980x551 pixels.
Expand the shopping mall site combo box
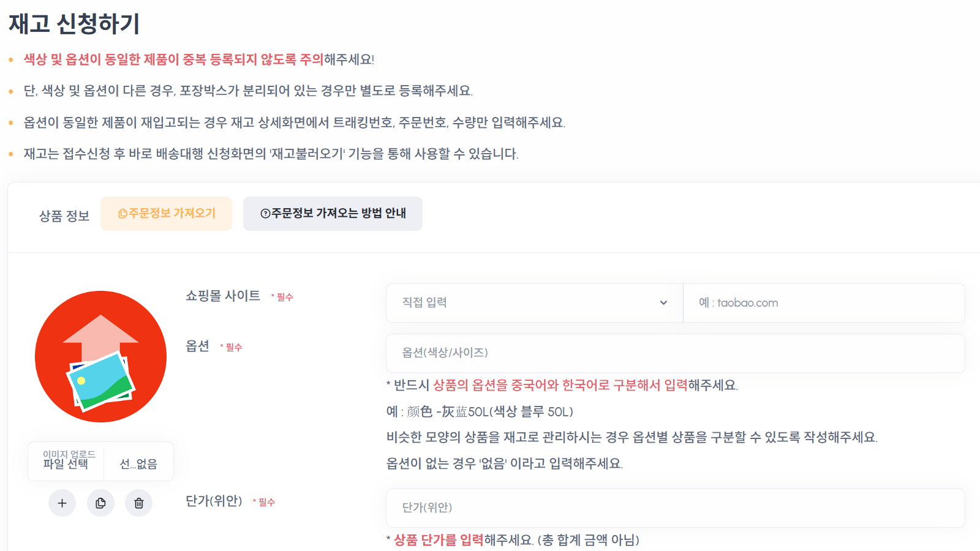click(x=533, y=302)
